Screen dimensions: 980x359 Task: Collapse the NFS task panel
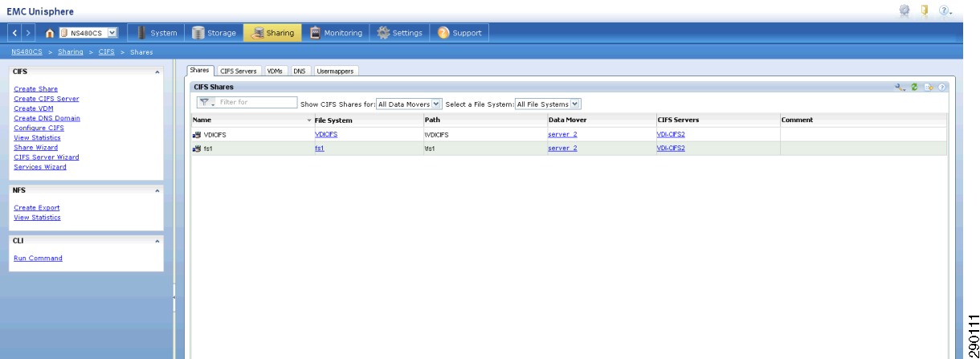coord(157,190)
